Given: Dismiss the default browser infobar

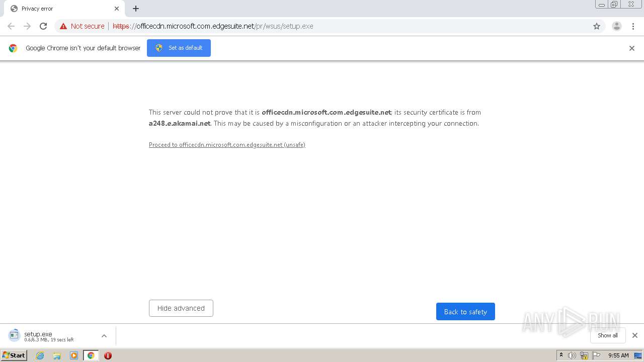Looking at the screenshot, I should pyautogui.click(x=632, y=48).
